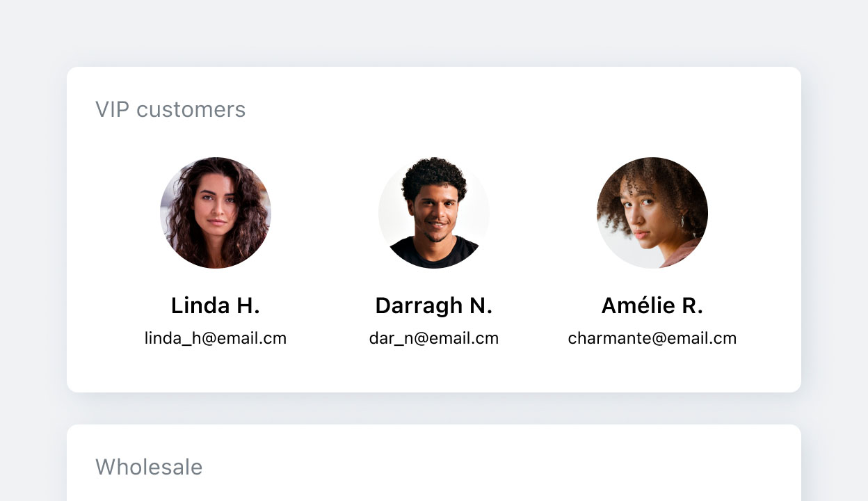This screenshot has width=868, height=501.
Task: Open Darragh N. customer name link
Action: (x=434, y=305)
